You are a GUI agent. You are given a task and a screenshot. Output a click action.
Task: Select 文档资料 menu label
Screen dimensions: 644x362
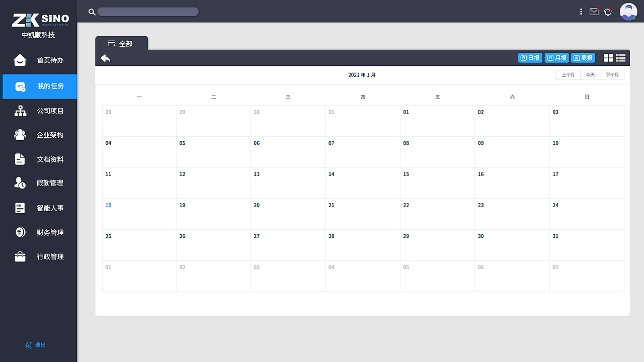(x=50, y=159)
